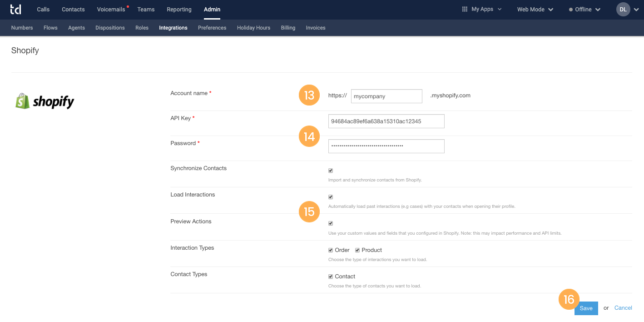644x322 pixels.
Task: Open the My Apps grid icon
Action: pyautogui.click(x=464, y=9)
